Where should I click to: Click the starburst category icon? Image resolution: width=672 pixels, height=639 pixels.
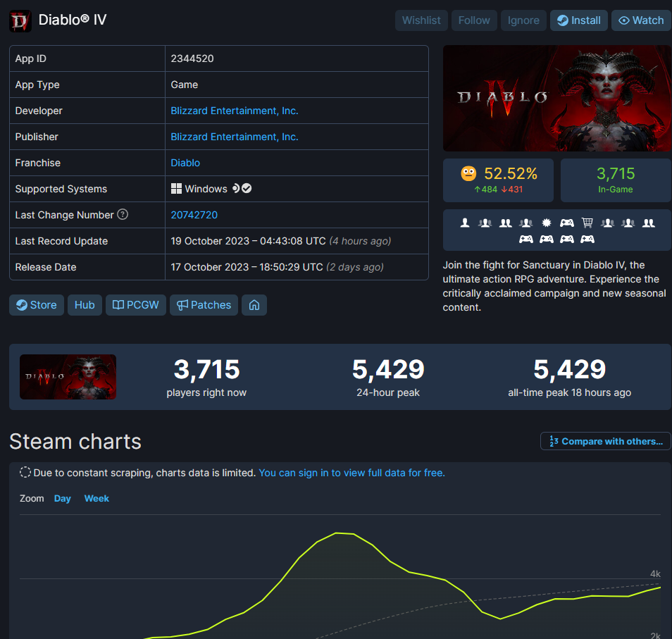click(546, 223)
